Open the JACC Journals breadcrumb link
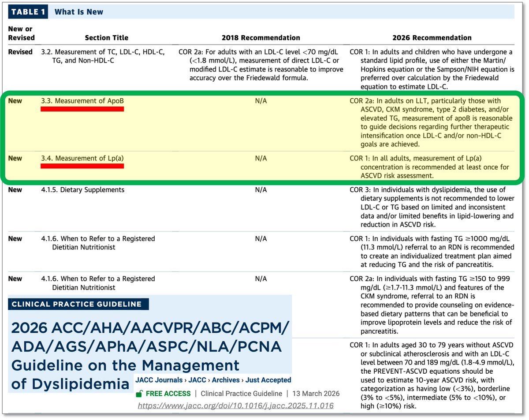This screenshot has height=420, width=529. pyautogui.click(x=159, y=380)
